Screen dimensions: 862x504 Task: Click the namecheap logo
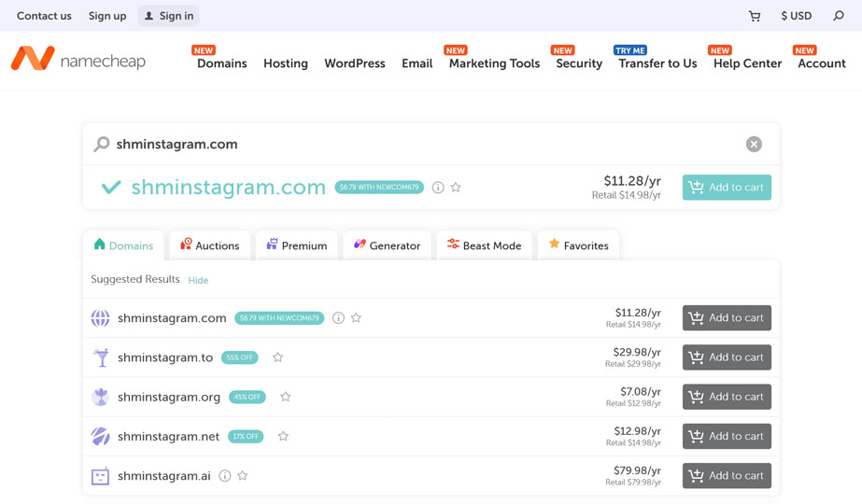78,58
